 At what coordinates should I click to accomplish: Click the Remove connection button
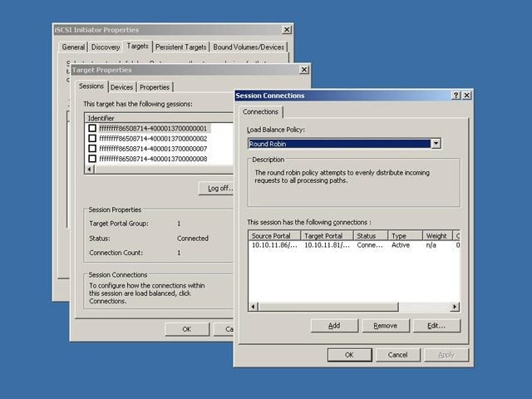386,326
